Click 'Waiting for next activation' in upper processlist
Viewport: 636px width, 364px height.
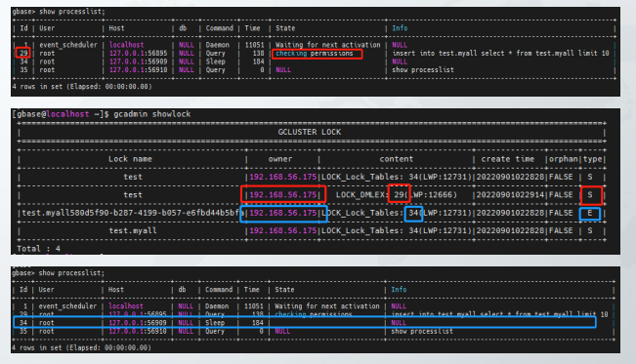coord(327,45)
